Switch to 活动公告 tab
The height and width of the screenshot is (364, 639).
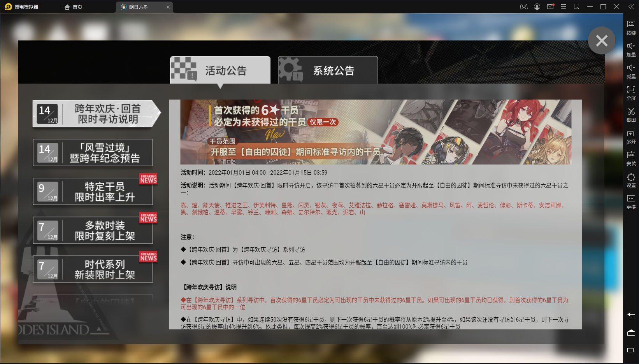[x=220, y=70]
